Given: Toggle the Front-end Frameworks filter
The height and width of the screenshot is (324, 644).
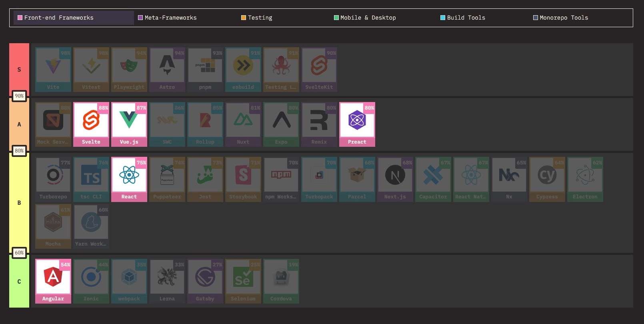Looking at the screenshot, I should [x=74, y=18].
